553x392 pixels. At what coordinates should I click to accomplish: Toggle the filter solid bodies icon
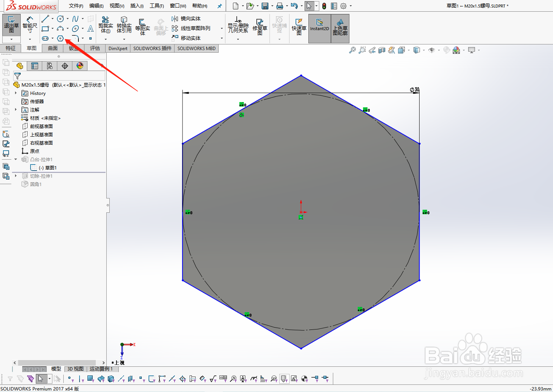coord(111,378)
